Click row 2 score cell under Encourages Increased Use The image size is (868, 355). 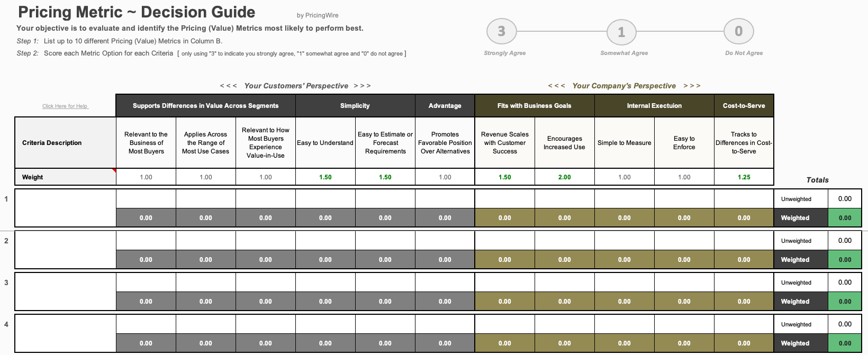click(565, 241)
